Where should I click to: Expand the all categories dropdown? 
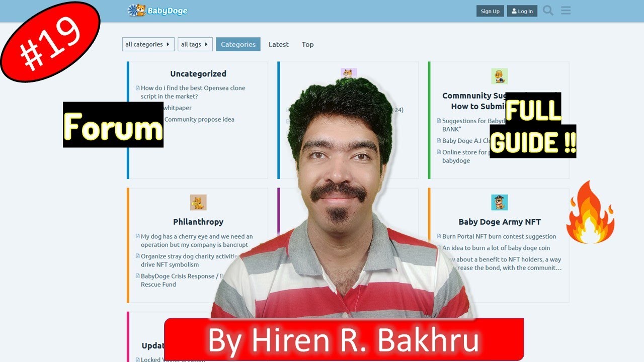pos(148,44)
